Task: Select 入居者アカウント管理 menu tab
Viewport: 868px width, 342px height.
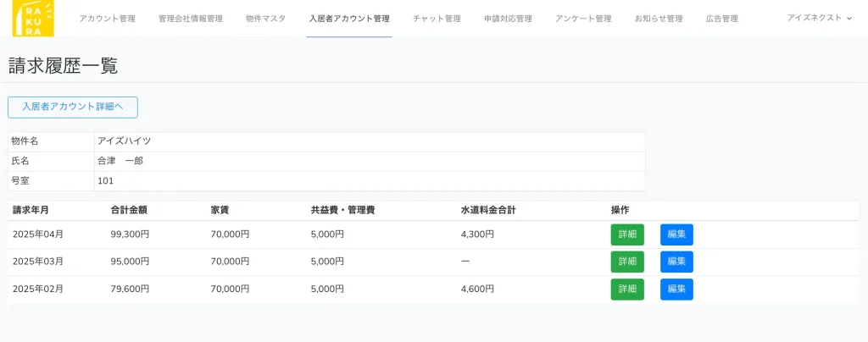Action: pyautogui.click(x=349, y=19)
